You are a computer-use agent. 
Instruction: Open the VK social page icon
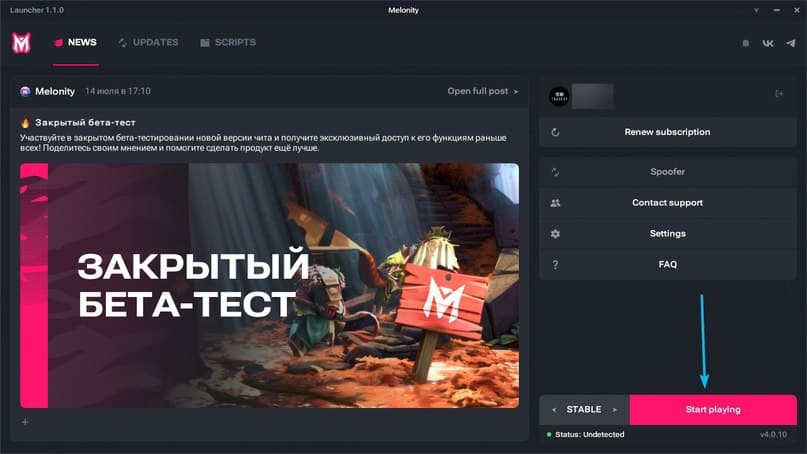point(768,43)
